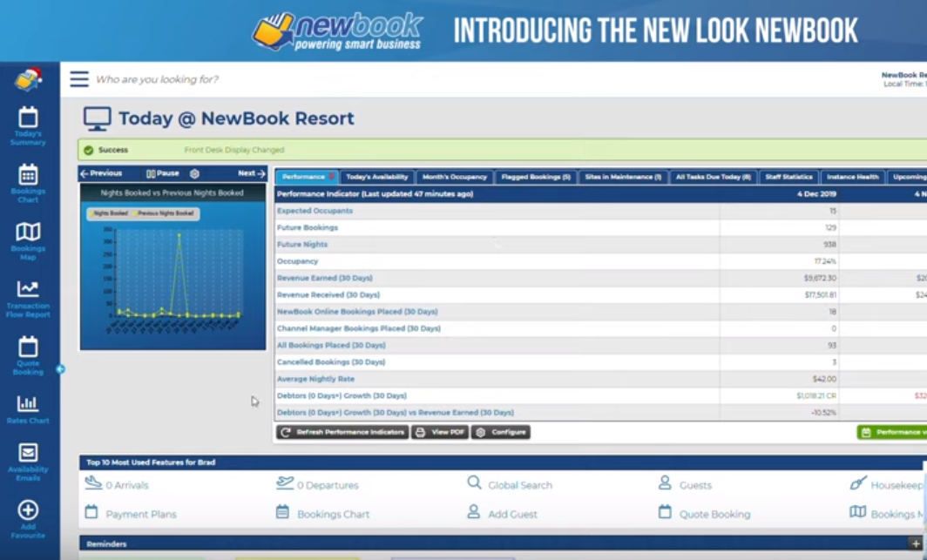Open Instance Health tab

852,177
